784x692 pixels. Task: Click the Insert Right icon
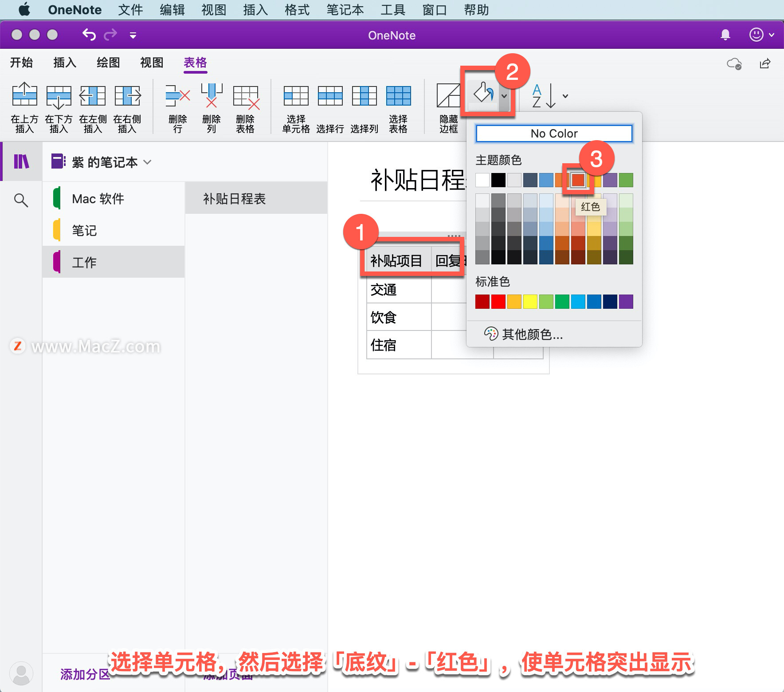tap(127, 95)
